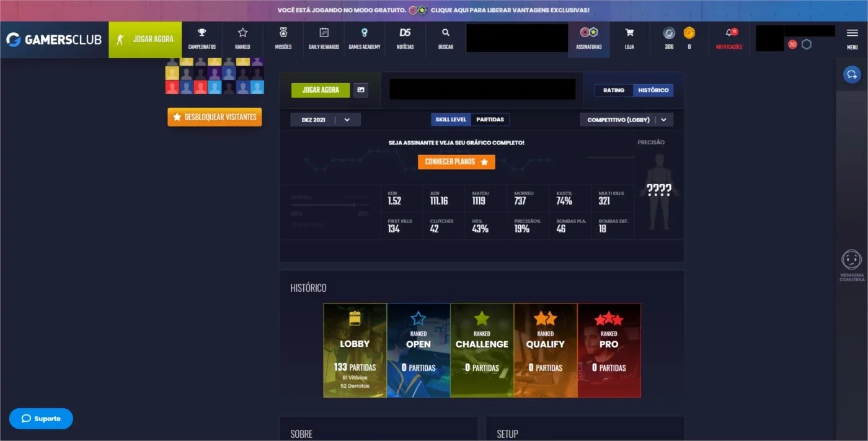Click Jogar Agora button in profile panel
This screenshot has height=441, width=868.
[321, 90]
